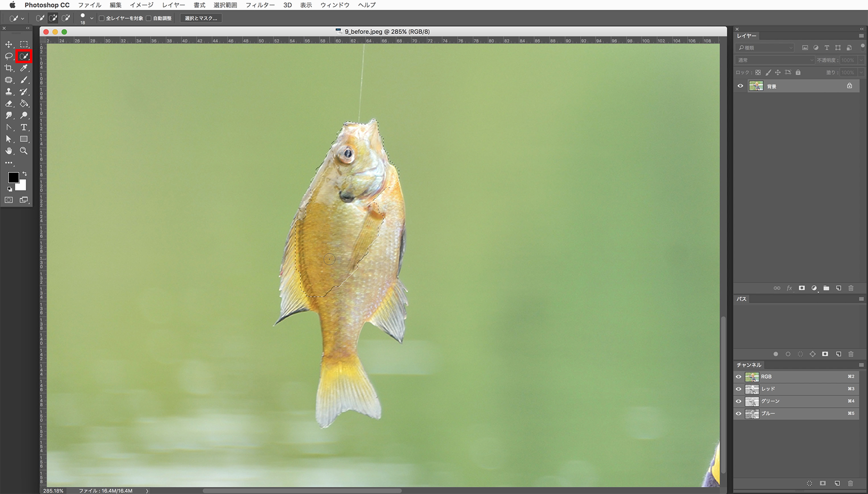This screenshot has width=868, height=494.
Task: Open the 選択範囲 menu
Action: coord(225,5)
